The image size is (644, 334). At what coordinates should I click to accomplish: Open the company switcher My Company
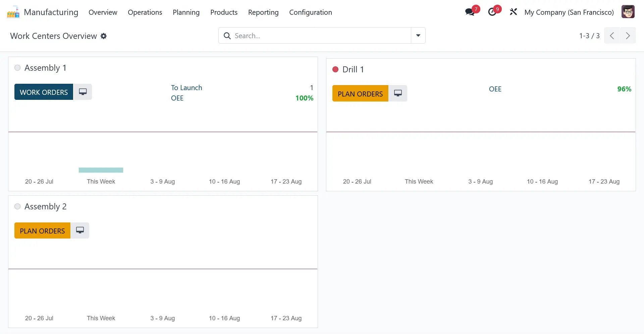coord(569,12)
